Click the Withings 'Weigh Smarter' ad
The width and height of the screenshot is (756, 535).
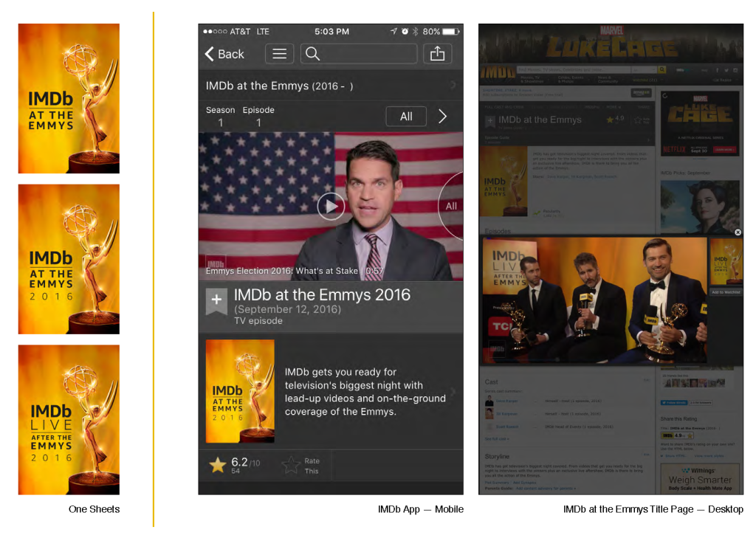click(700, 479)
